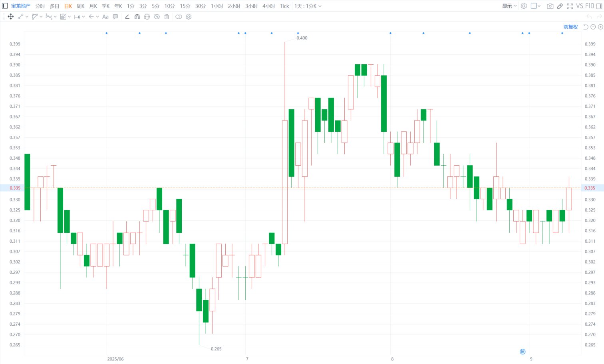Image resolution: width=604 pixels, height=364 pixels.
Task: Click the blue E event marker
Action: 523,352
